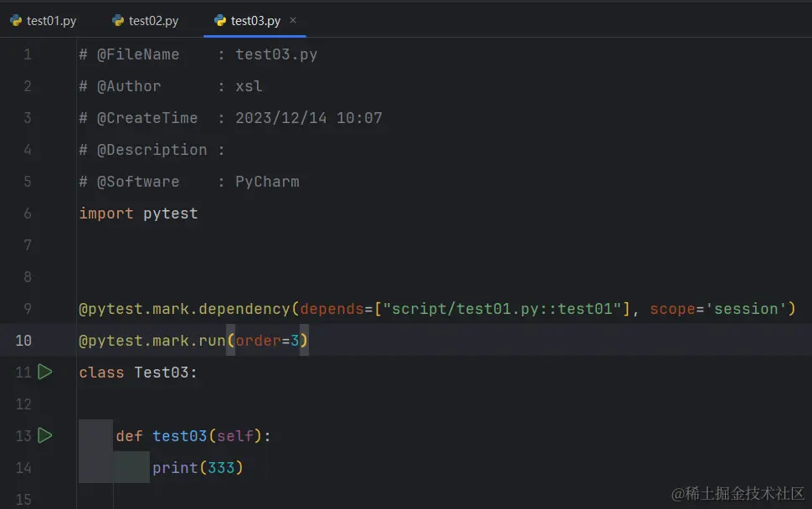Click line number 10 in the gutter
Screen dimensions: 812x509
pyautogui.click(x=23, y=341)
